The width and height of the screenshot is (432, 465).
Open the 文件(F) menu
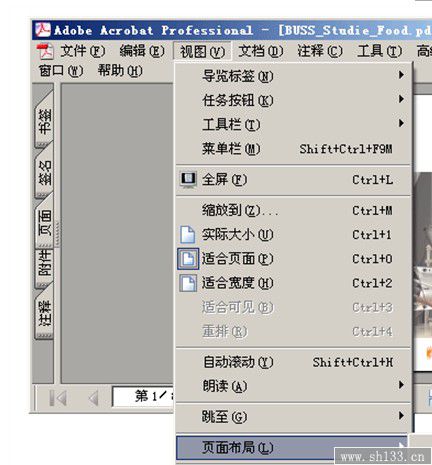click(83, 51)
